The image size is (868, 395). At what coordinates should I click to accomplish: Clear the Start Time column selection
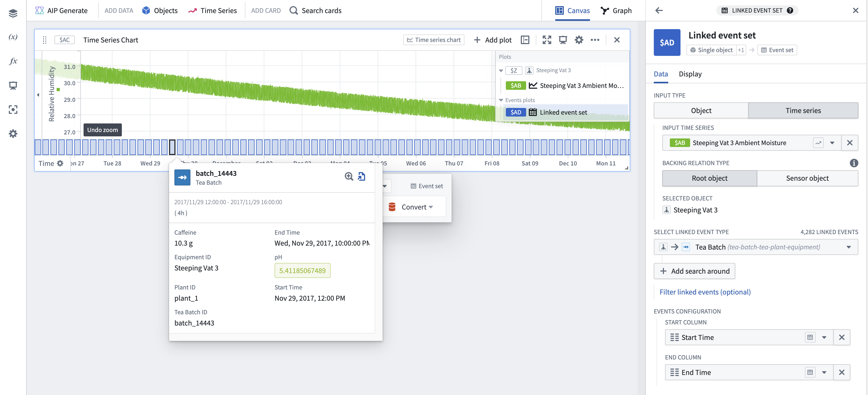pos(841,337)
